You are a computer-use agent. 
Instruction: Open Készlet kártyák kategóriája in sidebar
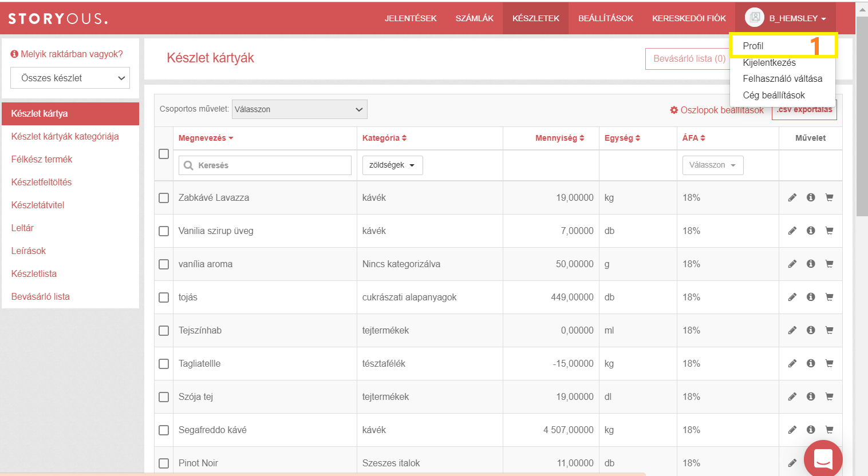tap(65, 136)
